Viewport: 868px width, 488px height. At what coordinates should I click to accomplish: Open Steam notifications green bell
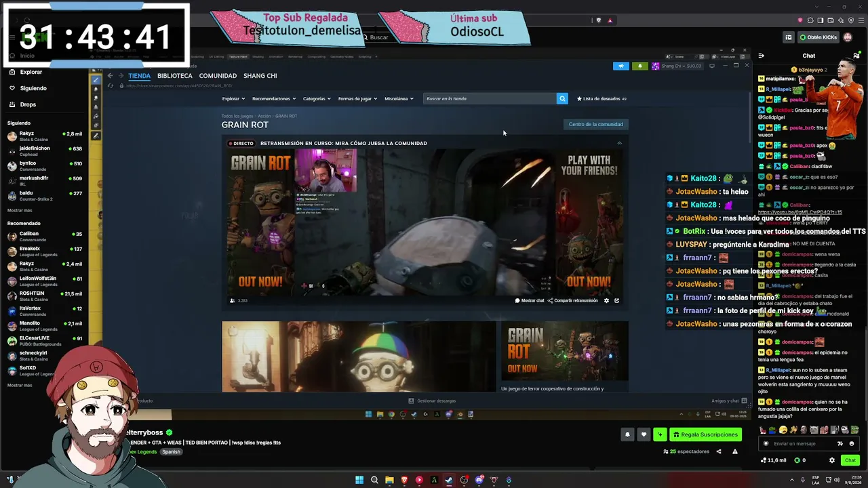[x=639, y=66]
